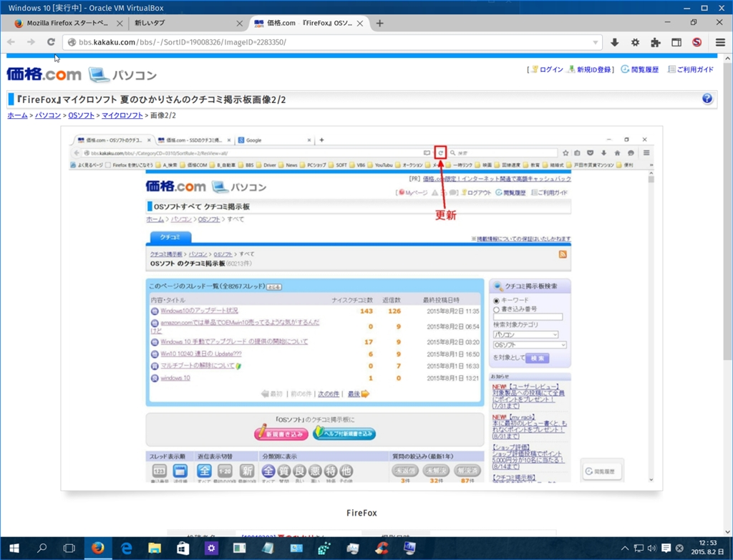Open the Action Center notification icon
733x560 pixels.
click(x=666, y=549)
